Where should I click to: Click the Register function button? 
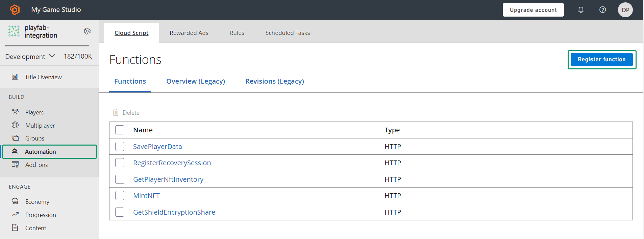pos(602,60)
